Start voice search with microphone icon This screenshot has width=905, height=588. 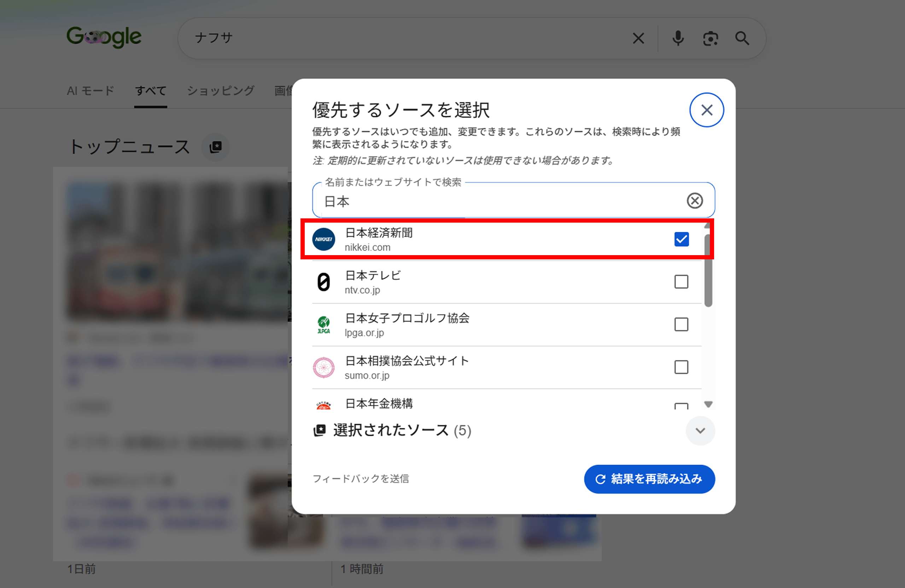[x=678, y=38]
